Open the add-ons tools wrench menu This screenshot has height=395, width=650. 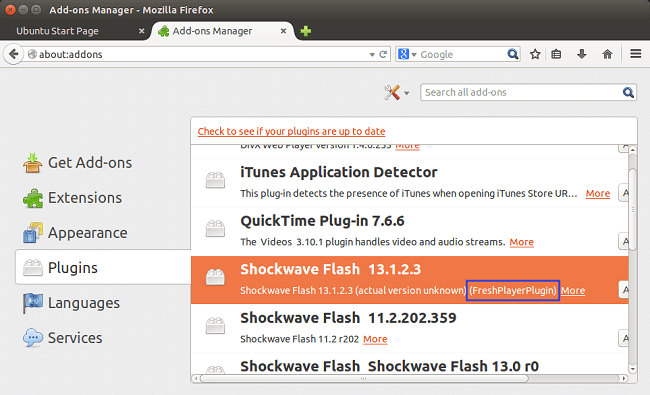(396, 92)
